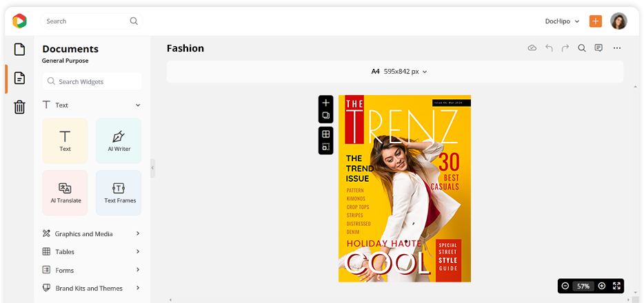The image size is (644, 303).
Task: Click the top Search input field
Action: click(x=92, y=21)
